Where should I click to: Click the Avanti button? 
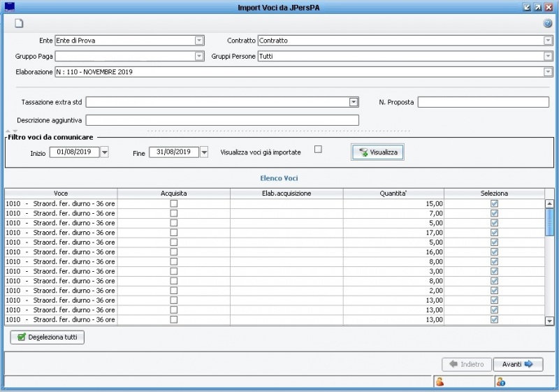click(518, 364)
